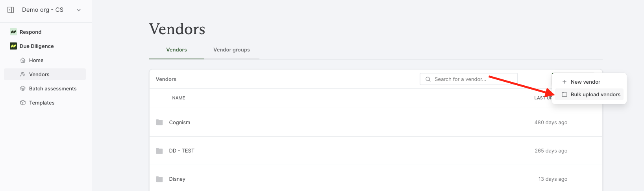The width and height of the screenshot is (644, 191).
Task: Go to Home in the sidebar
Action: coord(36,60)
